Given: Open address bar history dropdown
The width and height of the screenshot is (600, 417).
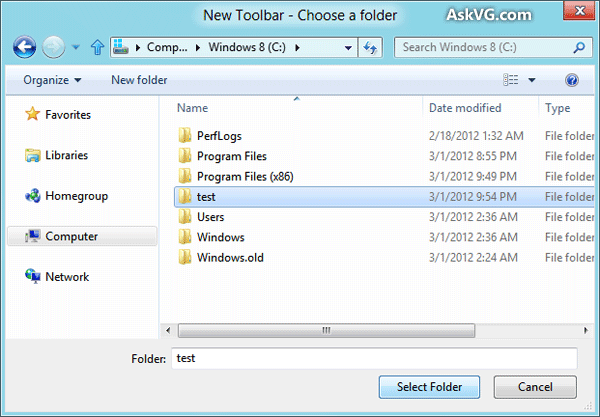Looking at the screenshot, I should (x=348, y=48).
